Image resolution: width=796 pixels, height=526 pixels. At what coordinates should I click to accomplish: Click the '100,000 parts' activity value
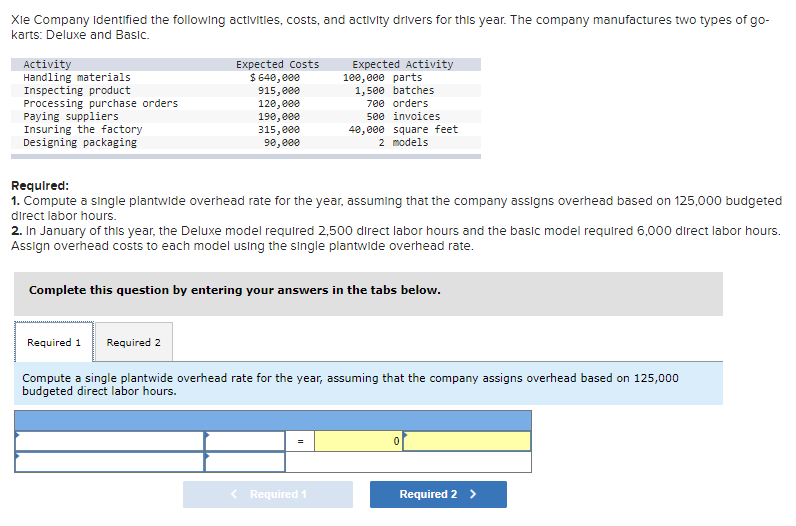pyautogui.click(x=382, y=78)
